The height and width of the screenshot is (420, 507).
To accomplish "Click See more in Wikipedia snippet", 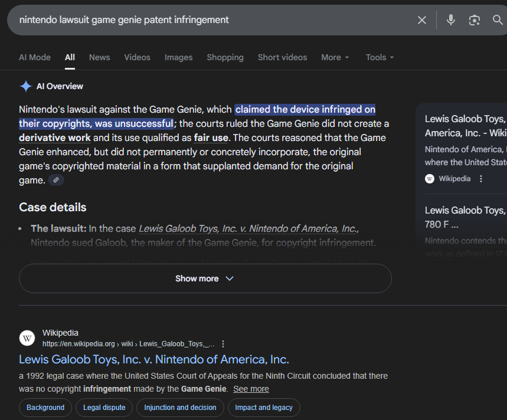I will [251, 389].
